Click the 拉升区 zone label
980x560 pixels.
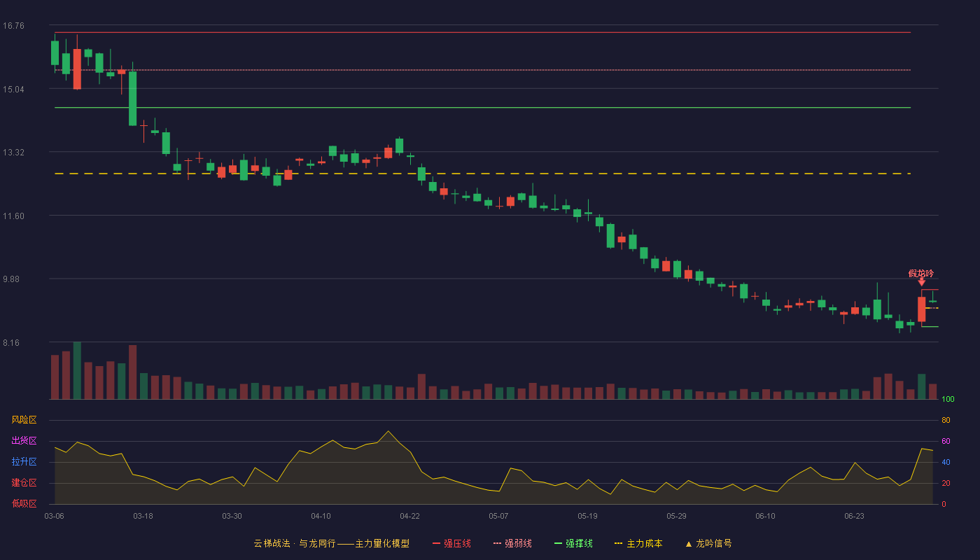point(24,462)
